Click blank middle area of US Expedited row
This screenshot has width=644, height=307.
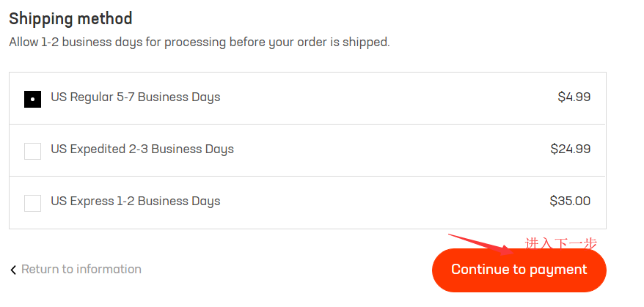[381, 149]
